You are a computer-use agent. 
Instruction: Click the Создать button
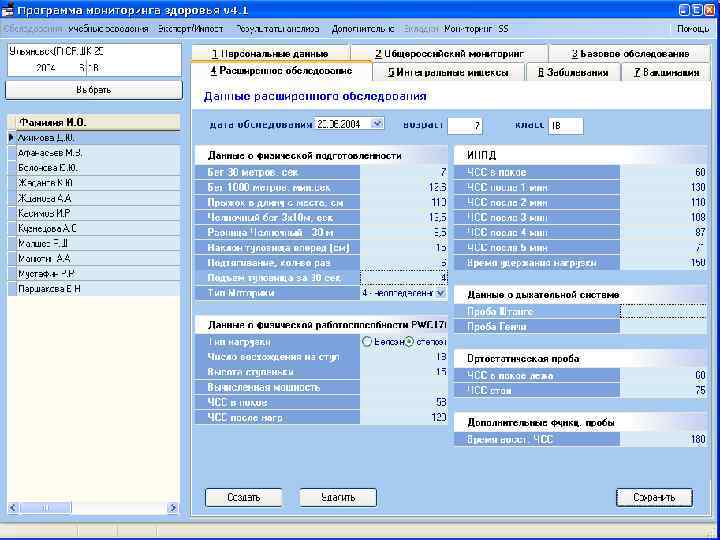[x=243, y=497]
